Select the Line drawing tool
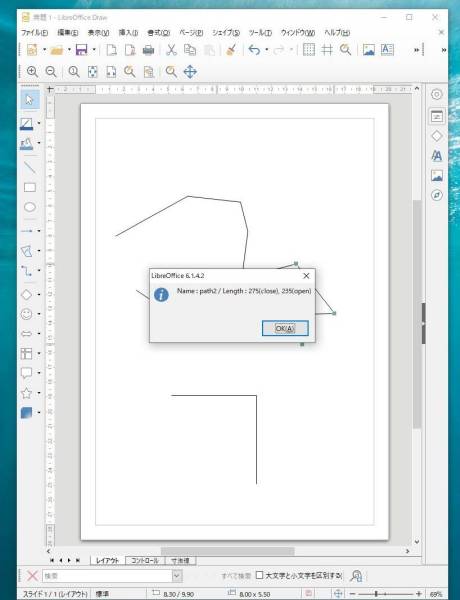The image size is (460, 600). tap(29, 167)
